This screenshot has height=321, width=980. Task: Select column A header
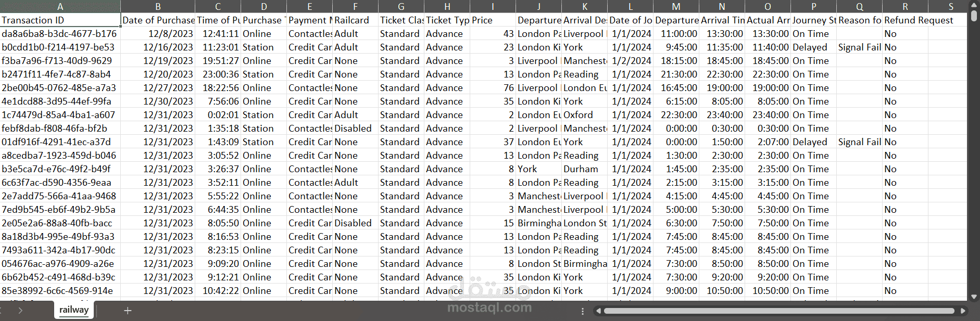pyautogui.click(x=60, y=6)
